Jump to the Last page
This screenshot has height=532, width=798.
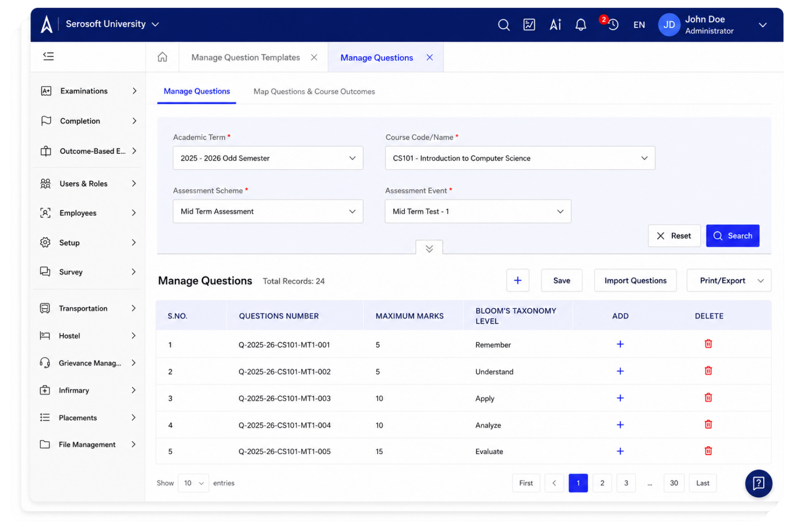click(x=703, y=483)
